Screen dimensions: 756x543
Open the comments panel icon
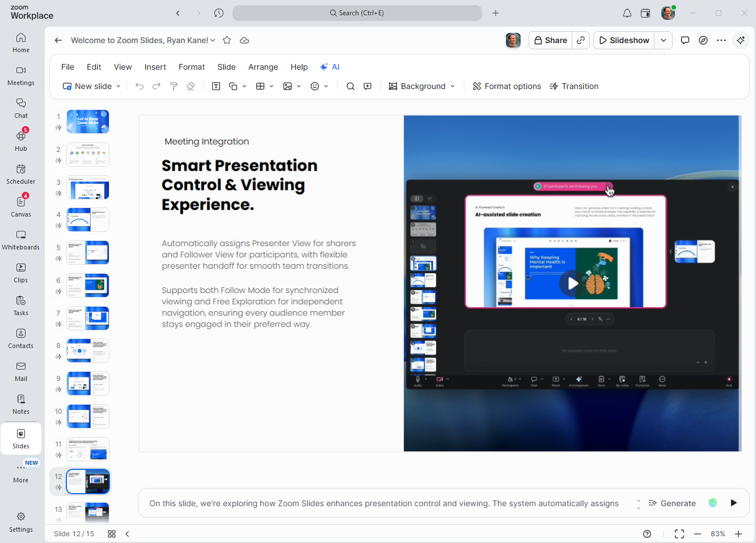click(x=685, y=40)
